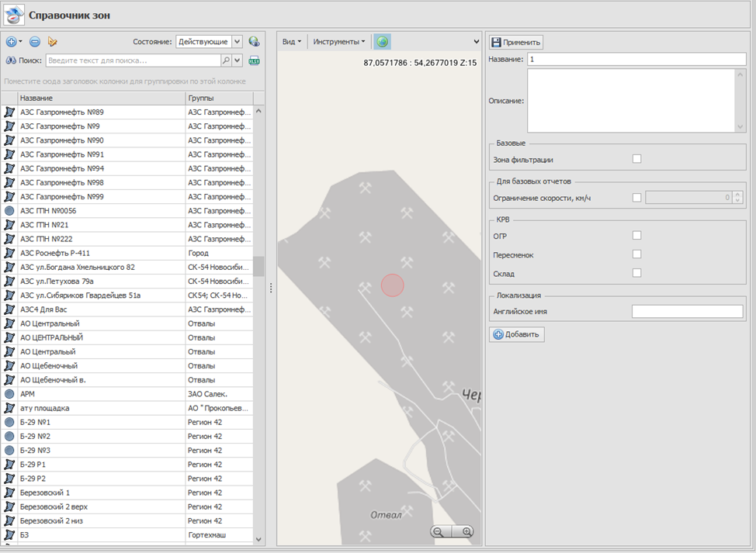Expand the chevron at map toolbar's right end
This screenshot has width=756, height=553.
[476, 42]
